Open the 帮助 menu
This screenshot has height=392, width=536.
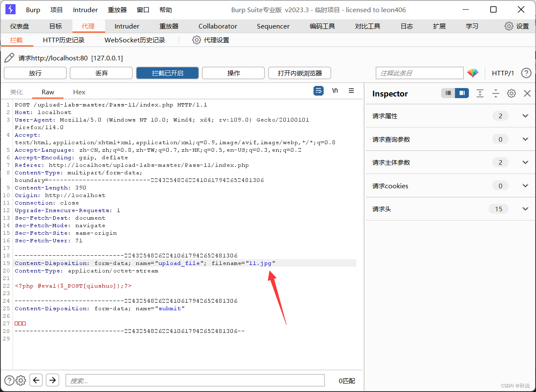[166, 10]
